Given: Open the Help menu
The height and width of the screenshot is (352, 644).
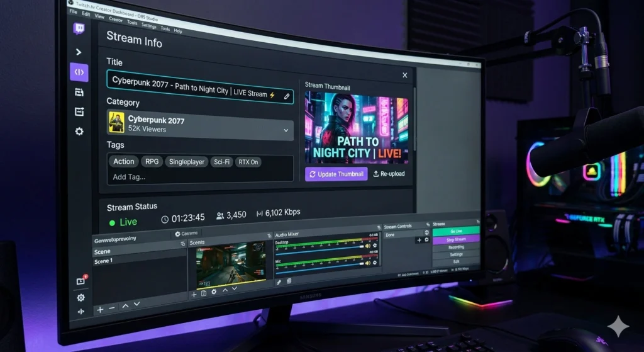Looking at the screenshot, I should click(x=178, y=31).
